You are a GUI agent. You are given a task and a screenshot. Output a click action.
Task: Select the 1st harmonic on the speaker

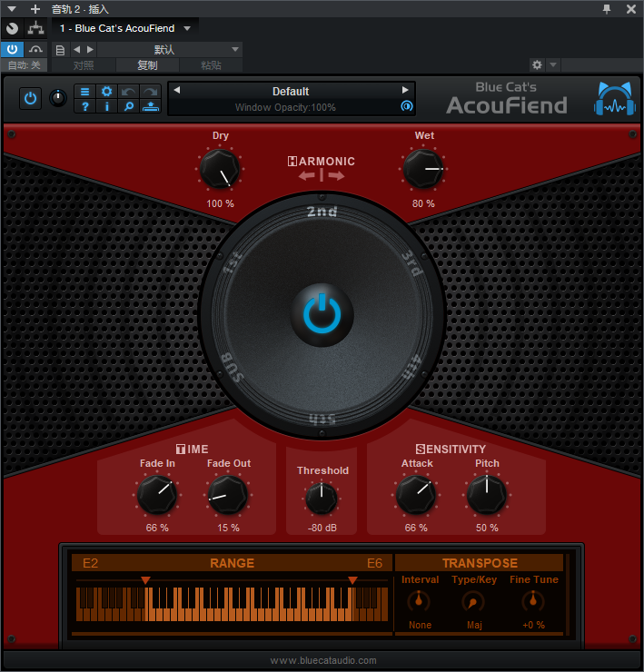point(233,263)
